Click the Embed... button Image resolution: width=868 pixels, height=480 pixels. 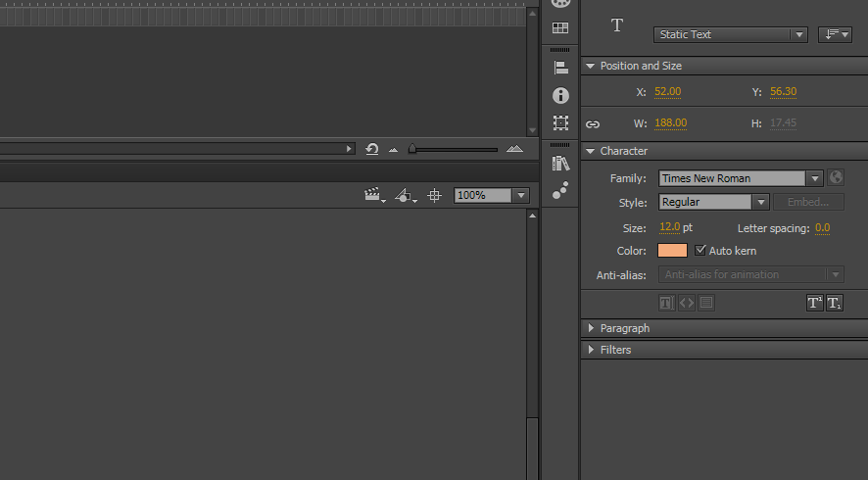(808, 202)
